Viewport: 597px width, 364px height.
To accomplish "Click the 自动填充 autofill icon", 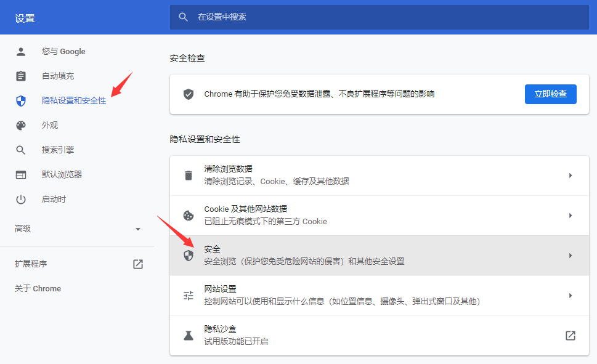I will [x=20, y=76].
